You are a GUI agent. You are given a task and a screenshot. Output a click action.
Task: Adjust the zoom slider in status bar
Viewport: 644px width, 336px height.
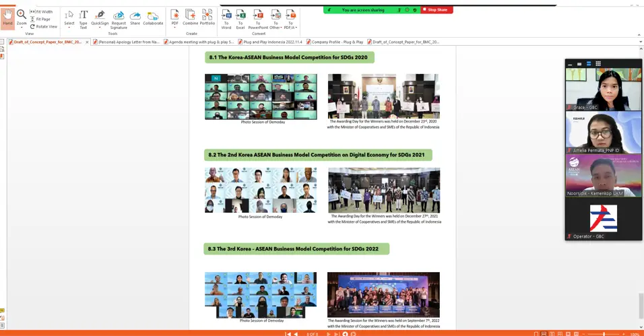[604, 334]
